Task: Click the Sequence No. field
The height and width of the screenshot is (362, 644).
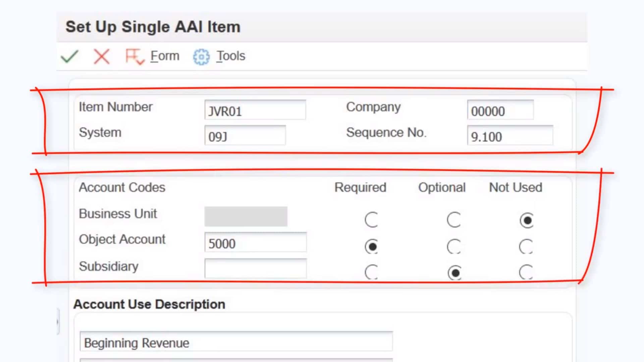Action: [x=509, y=136]
